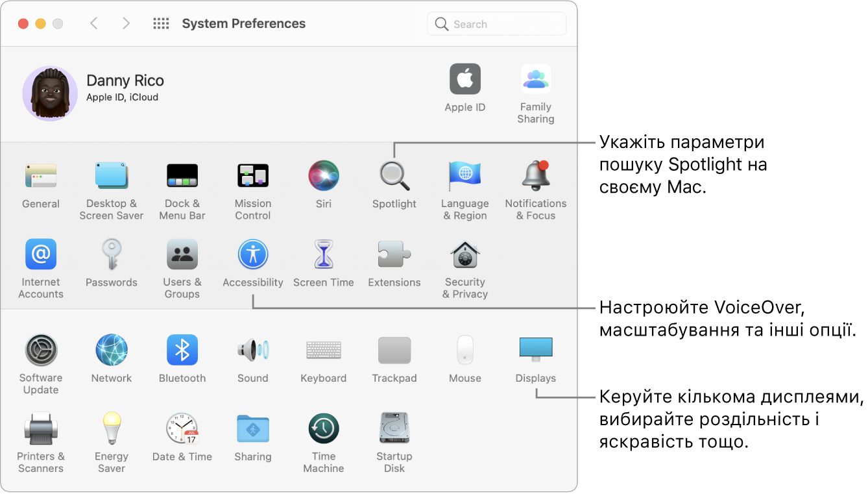
Task: Open Time Machine preferences
Action: tap(323, 430)
